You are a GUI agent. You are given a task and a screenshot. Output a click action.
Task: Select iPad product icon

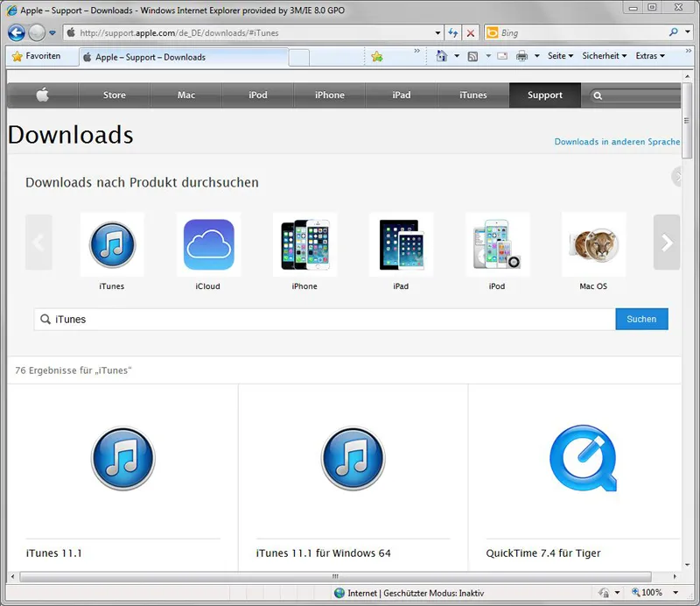coord(401,244)
